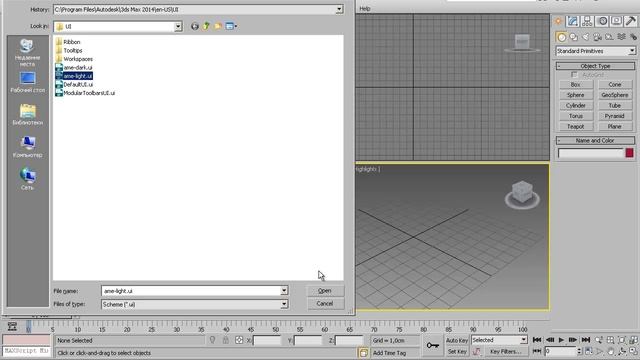
Task: Open the Create tab in command panel
Action: click(558, 21)
